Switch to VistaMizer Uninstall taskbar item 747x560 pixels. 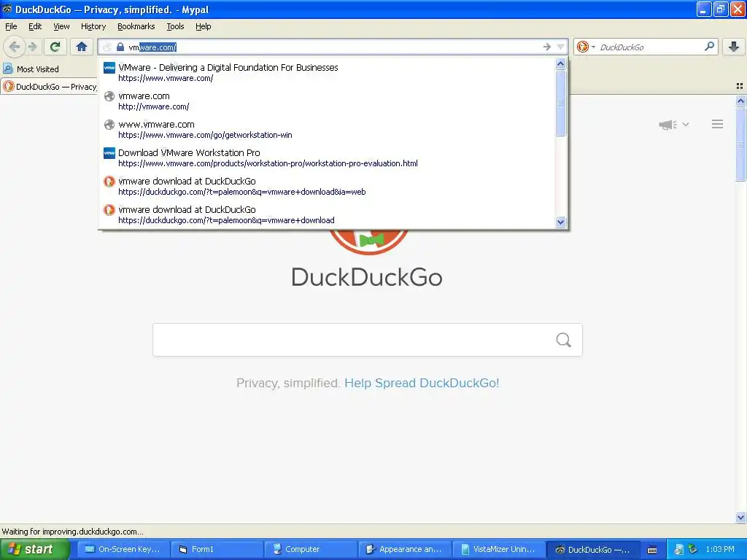(498, 549)
